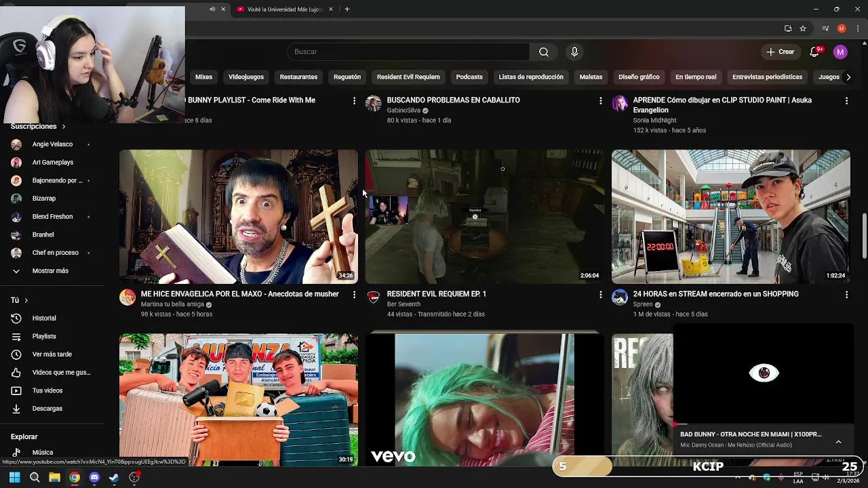Open Sonia MidNight channel avatar
Screen dimensions: 868x488
(620, 104)
